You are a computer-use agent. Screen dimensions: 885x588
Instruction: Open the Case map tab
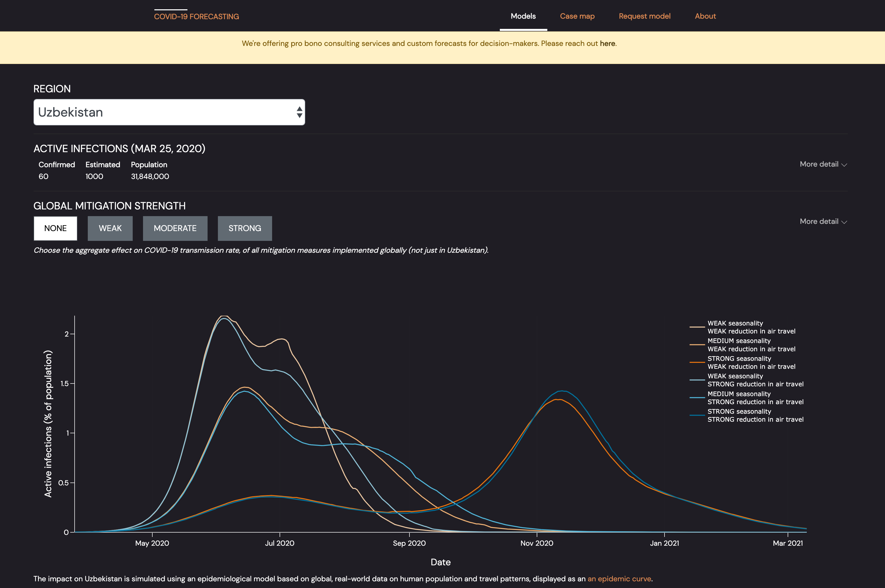click(x=577, y=16)
